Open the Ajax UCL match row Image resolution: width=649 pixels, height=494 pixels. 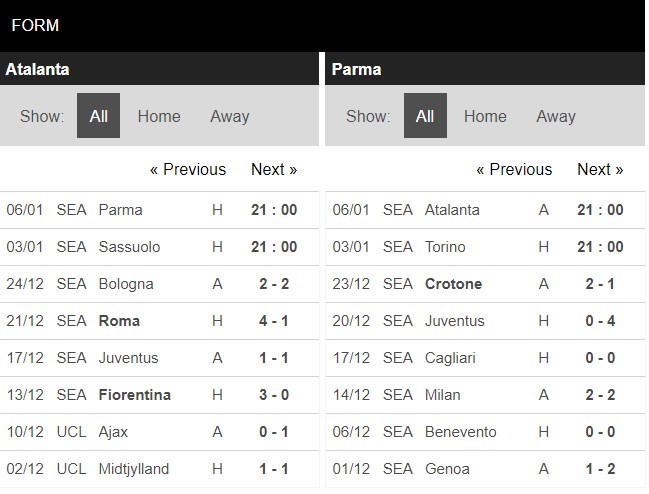159,432
